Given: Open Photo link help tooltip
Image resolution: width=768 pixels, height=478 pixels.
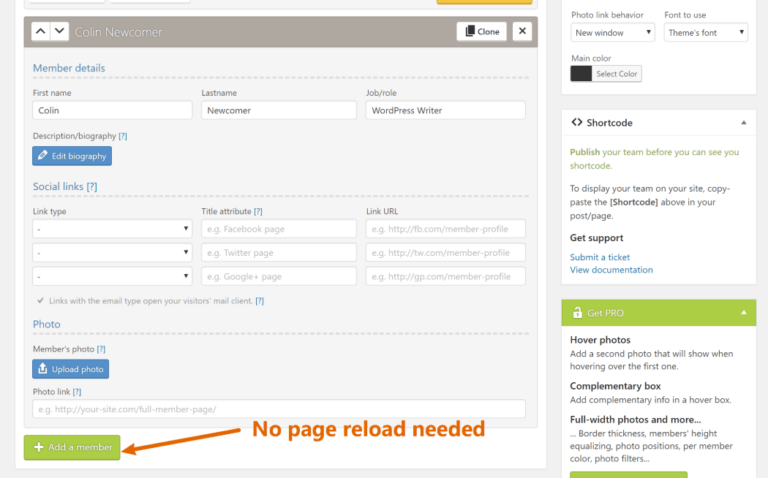Looking at the screenshot, I should click(x=77, y=392).
